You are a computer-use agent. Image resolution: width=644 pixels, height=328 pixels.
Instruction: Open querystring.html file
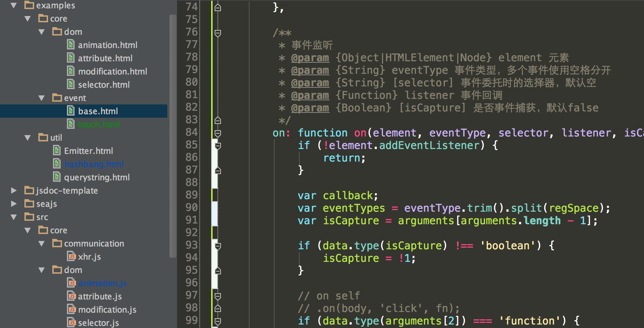click(97, 177)
